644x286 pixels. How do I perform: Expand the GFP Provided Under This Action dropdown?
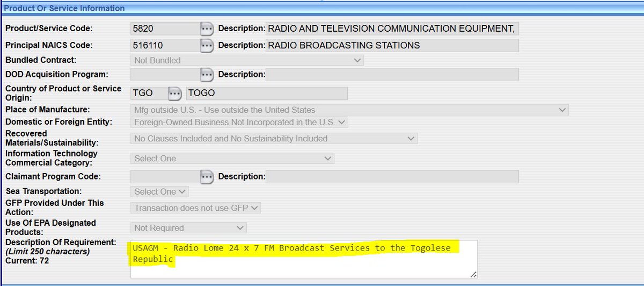coord(195,208)
